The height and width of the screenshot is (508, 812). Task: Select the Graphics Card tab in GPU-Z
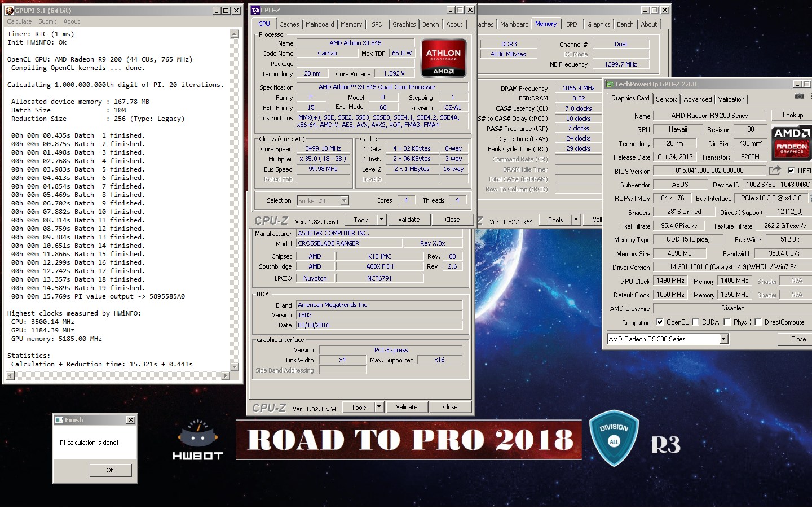630,98
